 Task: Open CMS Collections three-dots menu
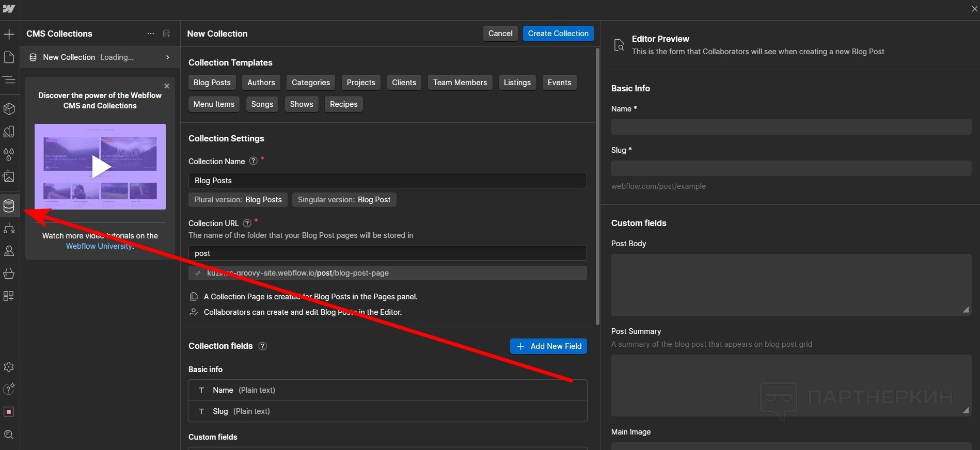coord(150,34)
